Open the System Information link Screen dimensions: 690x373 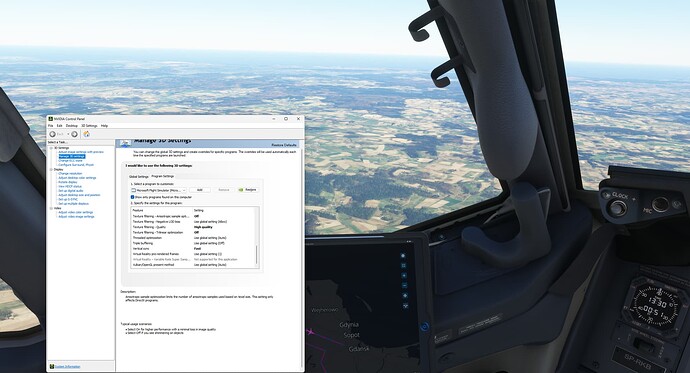67,366
